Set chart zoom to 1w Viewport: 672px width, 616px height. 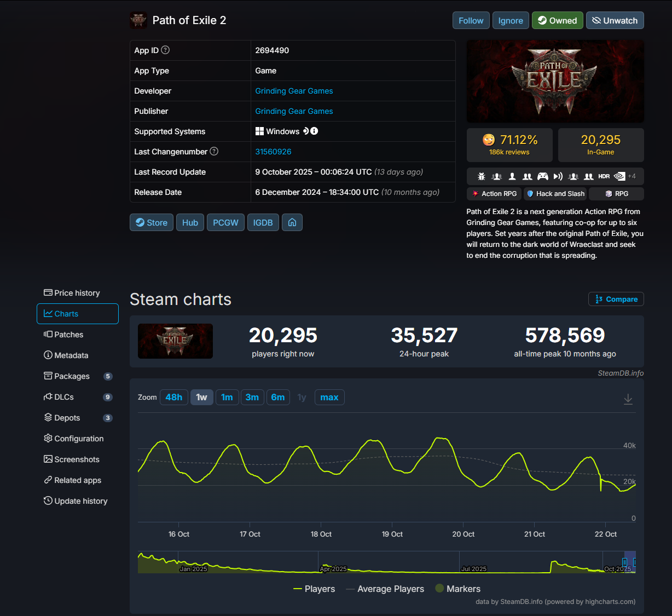point(202,398)
